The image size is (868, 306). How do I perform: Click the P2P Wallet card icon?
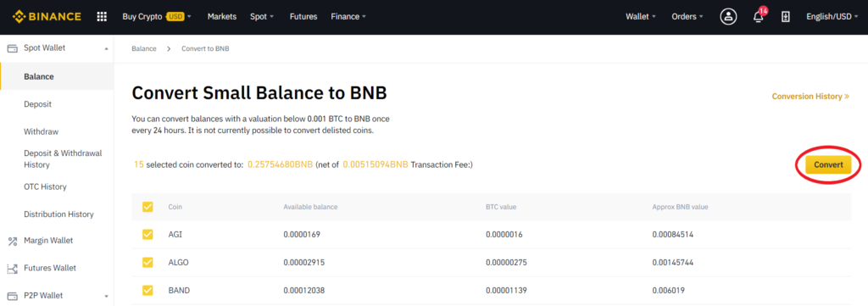(x=12, y=296)
